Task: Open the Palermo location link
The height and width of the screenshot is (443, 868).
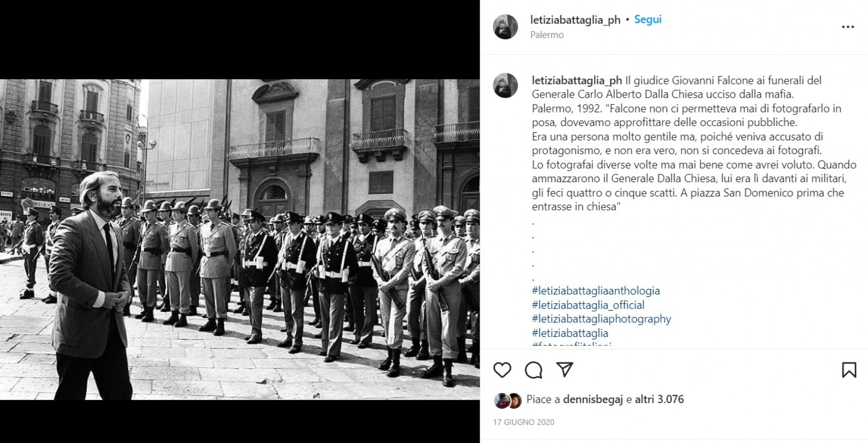Action: point(547,35)
